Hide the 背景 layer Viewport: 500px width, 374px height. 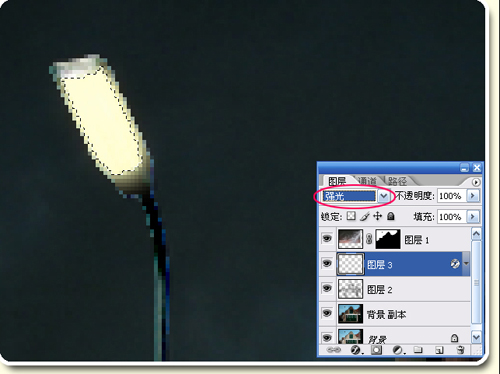(327, 337)
